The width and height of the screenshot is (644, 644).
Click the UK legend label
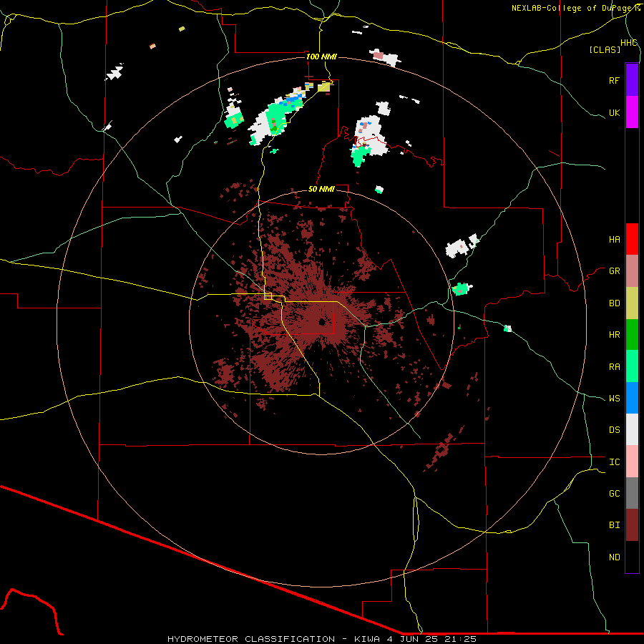614,112
